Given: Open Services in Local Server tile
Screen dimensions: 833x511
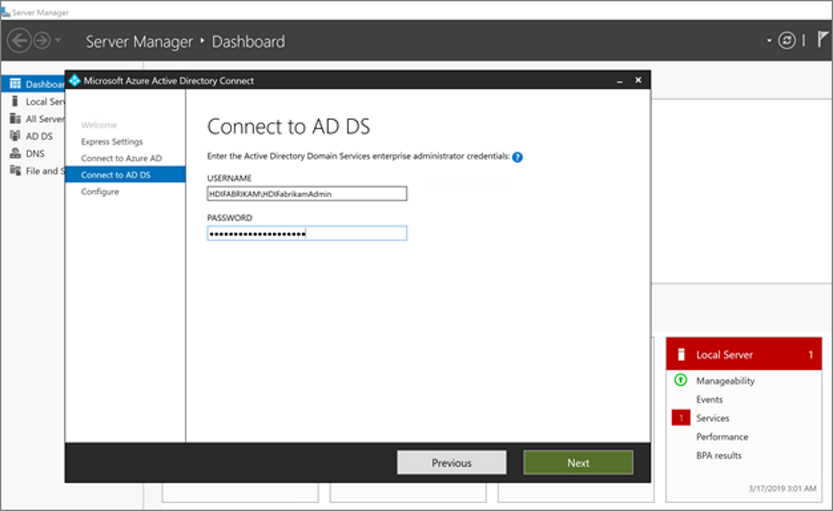Looking at the screenshot, I should [712, 418].
